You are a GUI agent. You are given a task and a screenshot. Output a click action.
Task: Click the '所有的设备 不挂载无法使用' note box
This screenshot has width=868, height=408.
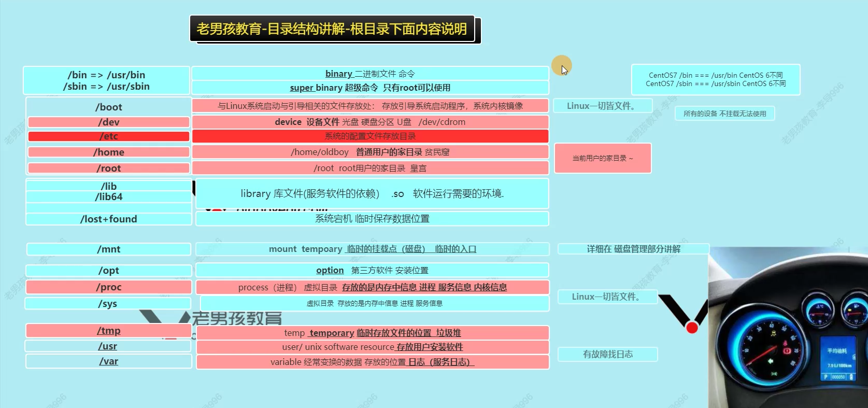tap(724, 114)
